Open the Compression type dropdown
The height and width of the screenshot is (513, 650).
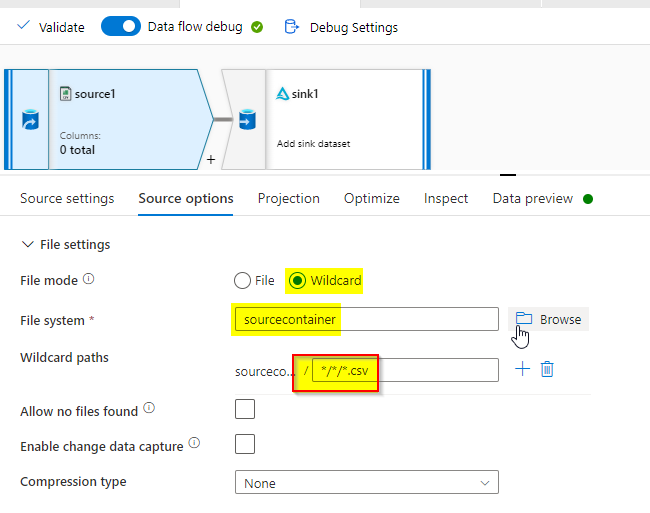pyautogui.click(x=366, y=483)
